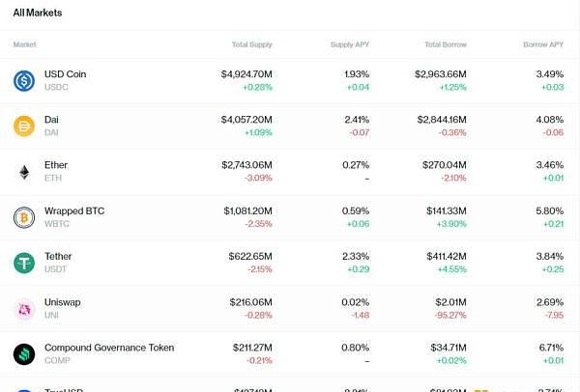This screenshot has height=392, width=580.
Task: Click the Wrapped BTC icon
Action: tap(24, 217)
